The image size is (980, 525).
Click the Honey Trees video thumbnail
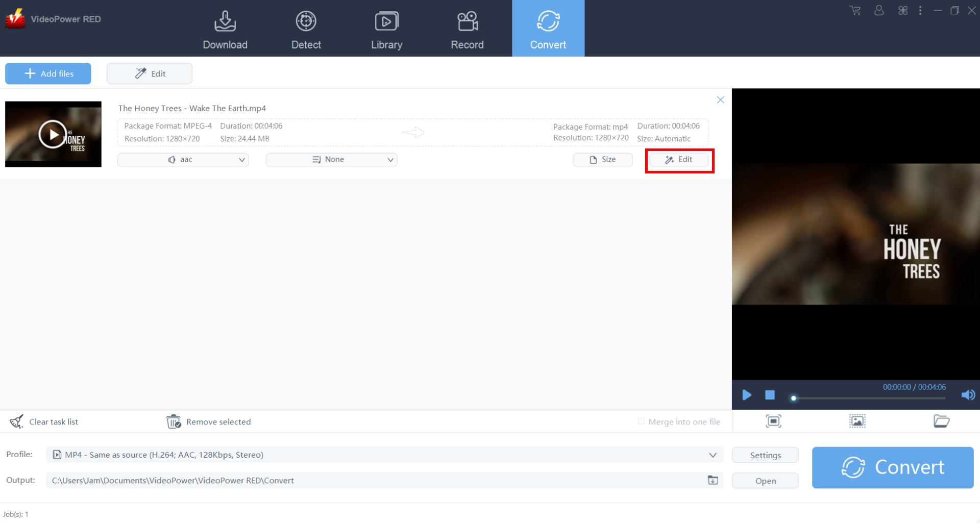click(53, 134)
